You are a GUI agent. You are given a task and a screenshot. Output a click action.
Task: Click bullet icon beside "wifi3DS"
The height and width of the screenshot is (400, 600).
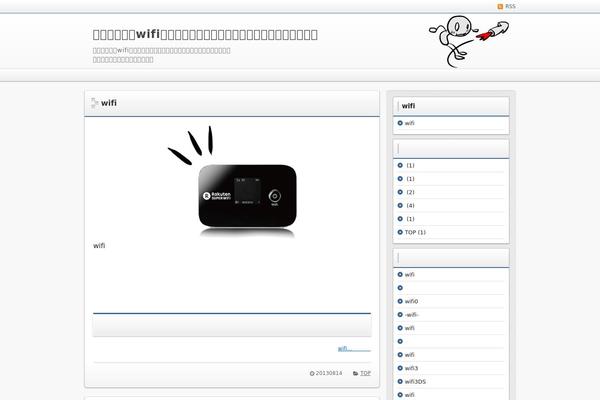pos(400,382)
